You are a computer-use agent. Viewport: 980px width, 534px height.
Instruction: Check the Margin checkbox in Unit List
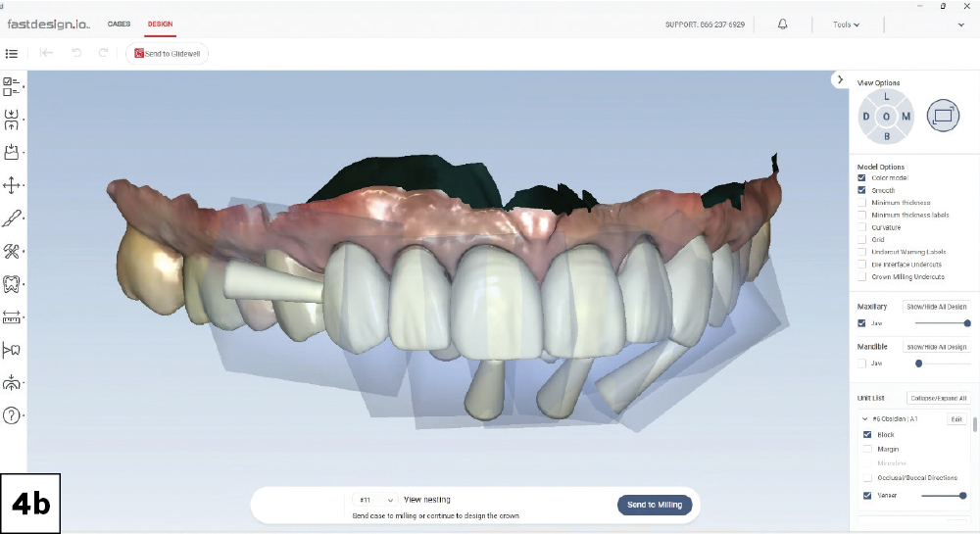click(867, 449)
